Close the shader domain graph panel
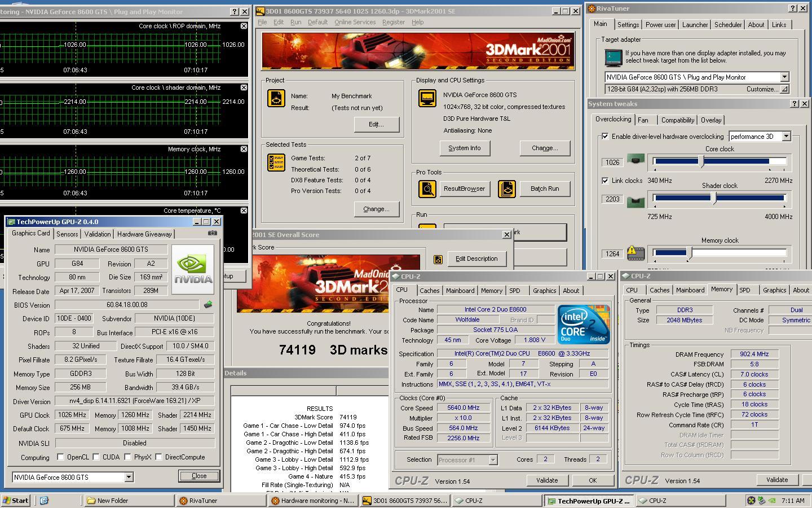Viewport: 812px width, 508px height. tap(244, 87)
